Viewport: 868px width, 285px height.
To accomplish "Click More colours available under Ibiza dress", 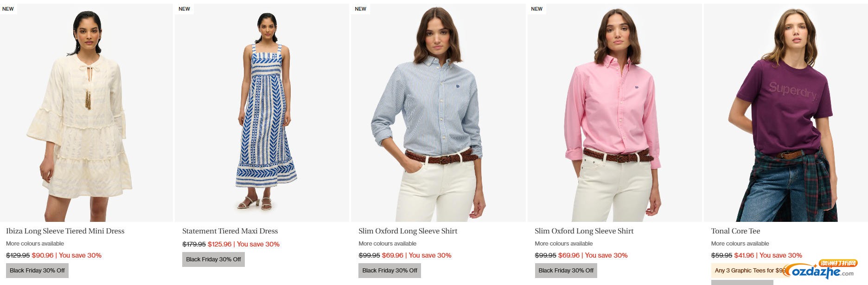I will [35, 244].
